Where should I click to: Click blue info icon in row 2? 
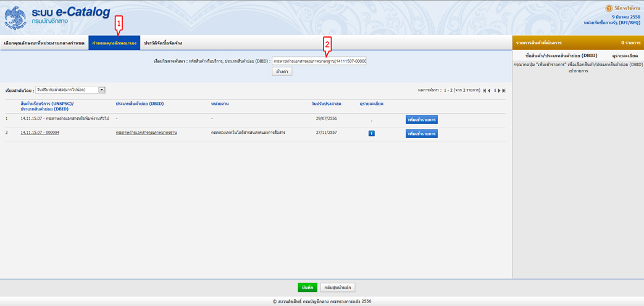[372, 133]
